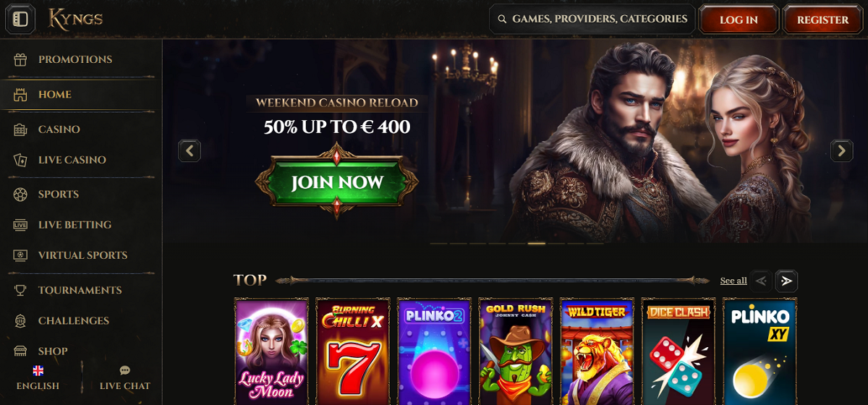This screenshot has height=405, width=868.
Task: Select the active banner slide indicator
Action: tap(536, 244)
